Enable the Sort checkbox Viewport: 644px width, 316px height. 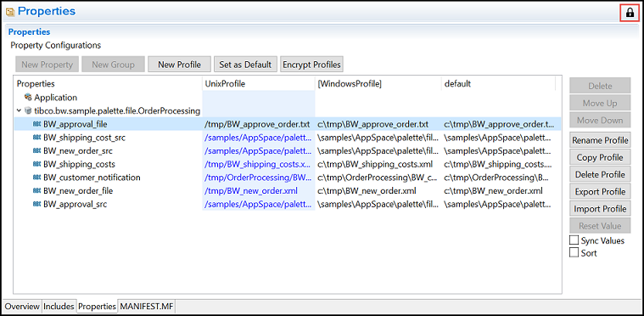[x=574, y=253]
